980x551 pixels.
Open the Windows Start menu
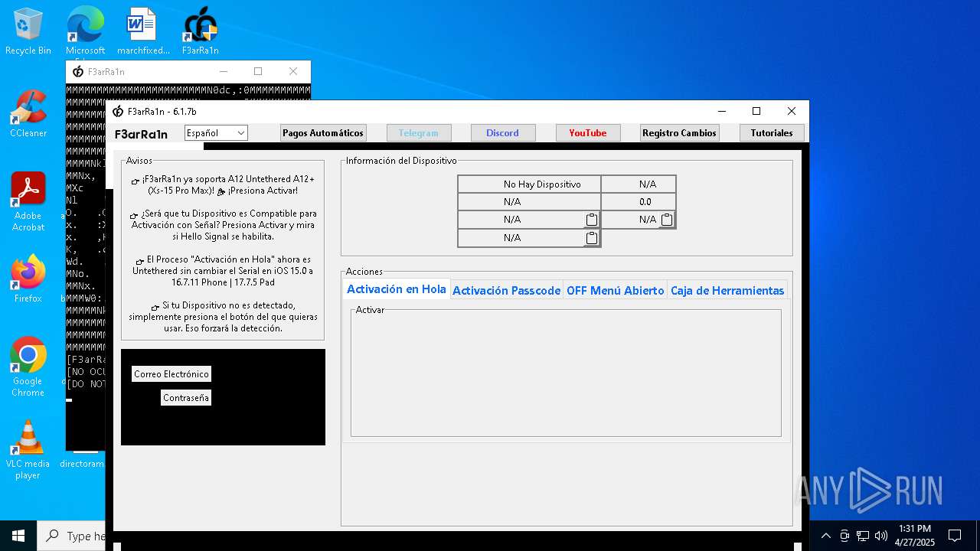coord(18,536)
